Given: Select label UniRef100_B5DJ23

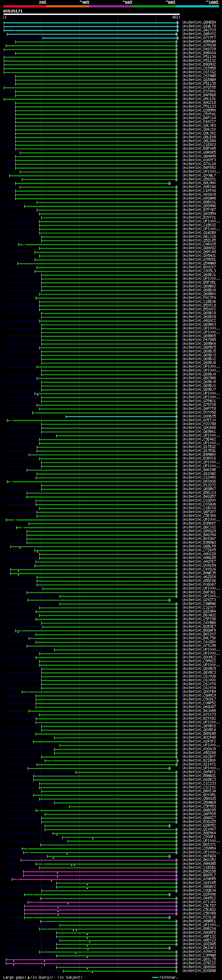Looking at the screenshot, I should pos(199,493).
